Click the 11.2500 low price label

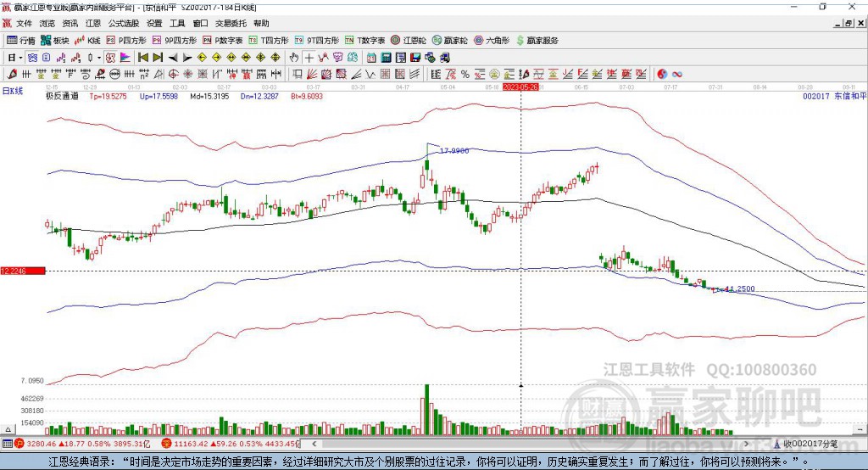pos(739,288)
